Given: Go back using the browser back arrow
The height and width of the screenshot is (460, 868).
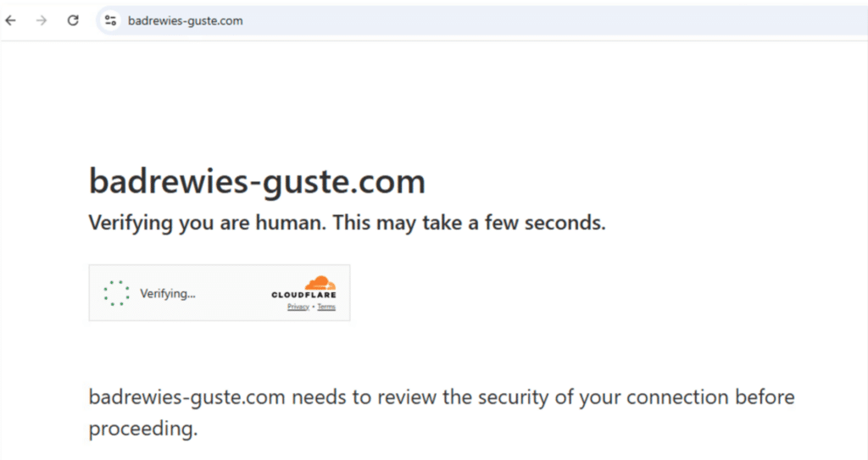Looking at the screenshot, I should tap(10, 20).
